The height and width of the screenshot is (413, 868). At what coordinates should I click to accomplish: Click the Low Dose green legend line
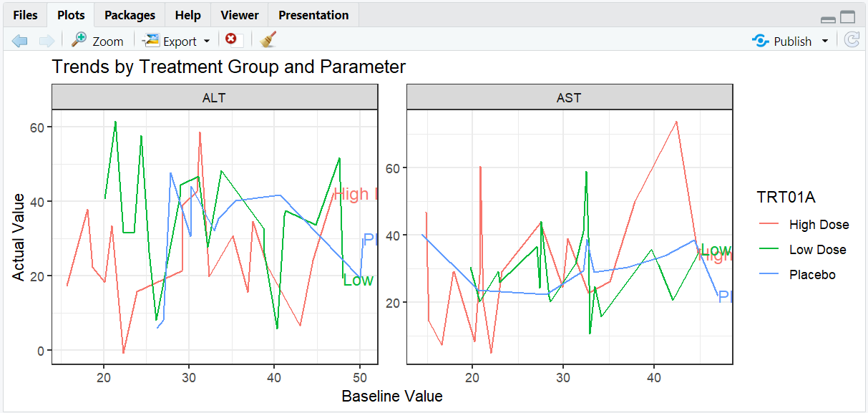(768, 249)
